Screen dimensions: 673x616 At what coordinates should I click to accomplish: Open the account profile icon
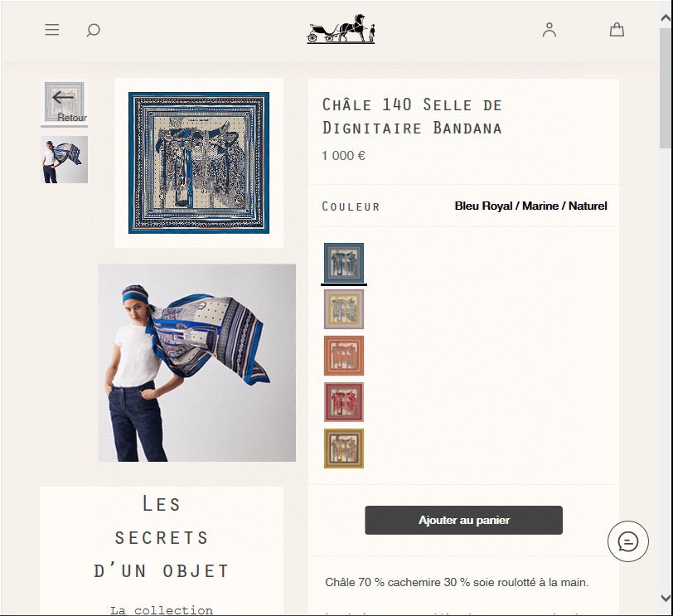point(550,30)
